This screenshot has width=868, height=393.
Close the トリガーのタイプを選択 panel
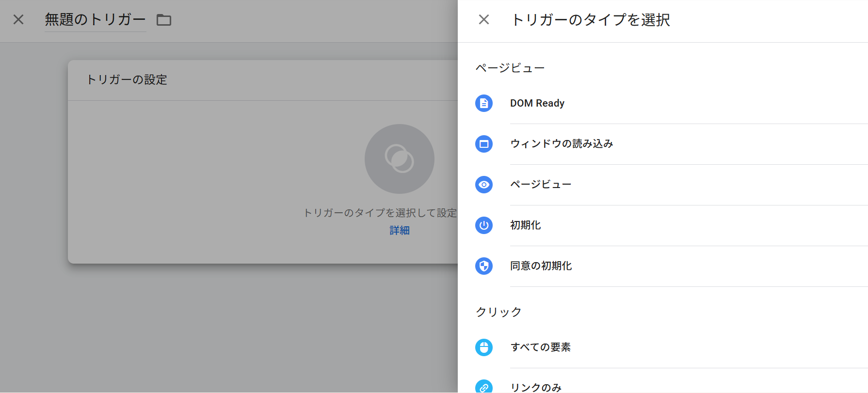[483, 19]
